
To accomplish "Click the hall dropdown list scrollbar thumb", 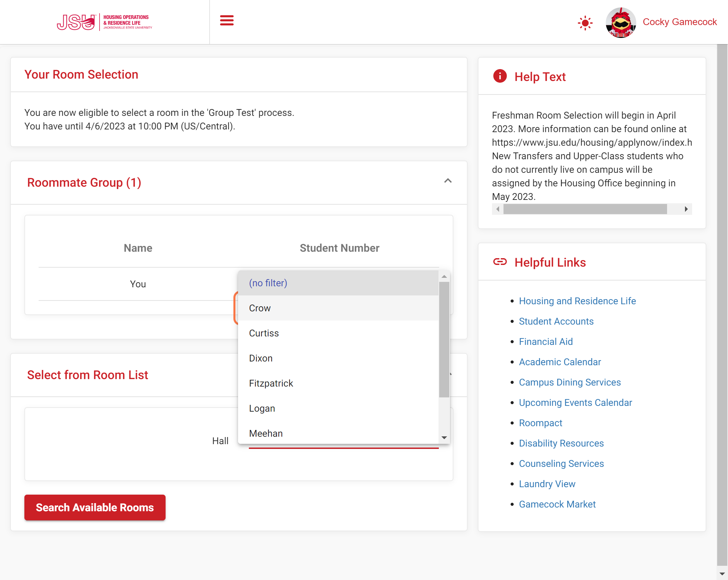I will click(x=444, y=339).
